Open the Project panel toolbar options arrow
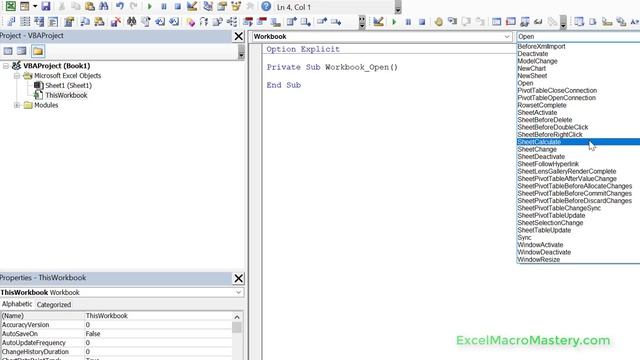Viewport: 640px width, 360px height. click(241, 52)
